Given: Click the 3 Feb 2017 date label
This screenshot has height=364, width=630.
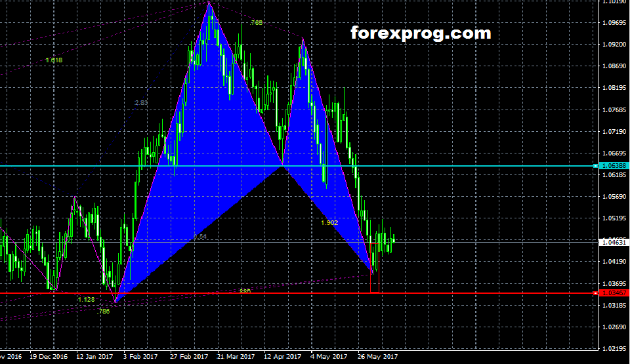Looking at the screenshot, I should [141, 357].
